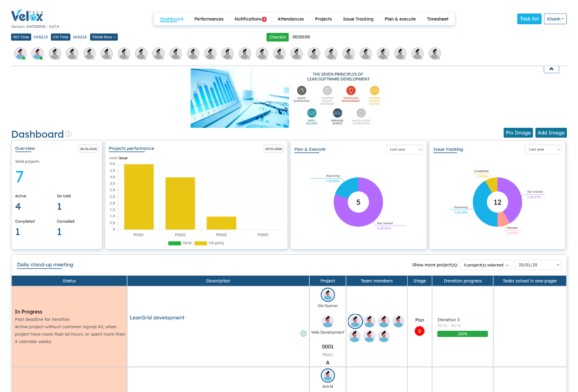The width and height of the screenshot is (578, 392).
Task: Click the Ole Gunnar avatar
Action: 327,295
